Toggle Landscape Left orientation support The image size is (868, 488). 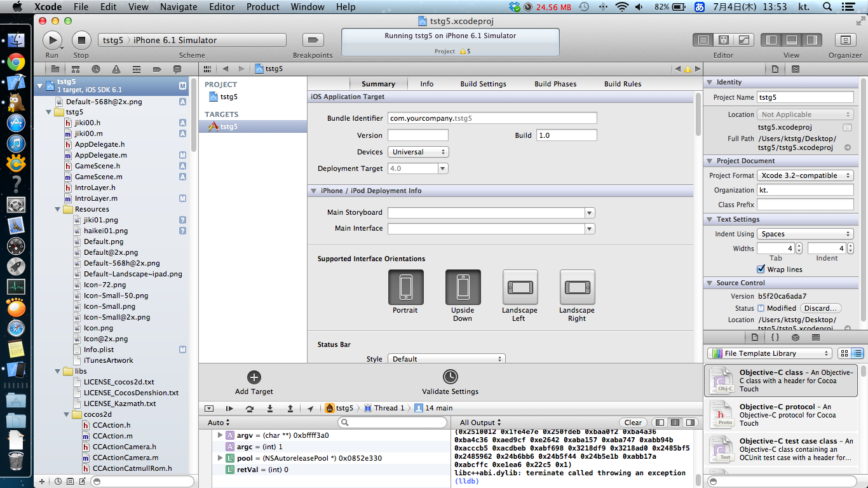(520, 287)
